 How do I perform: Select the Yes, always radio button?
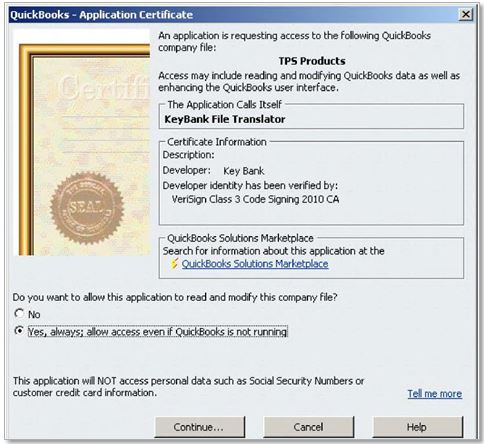pyautogui.click(x=19, y=331)
